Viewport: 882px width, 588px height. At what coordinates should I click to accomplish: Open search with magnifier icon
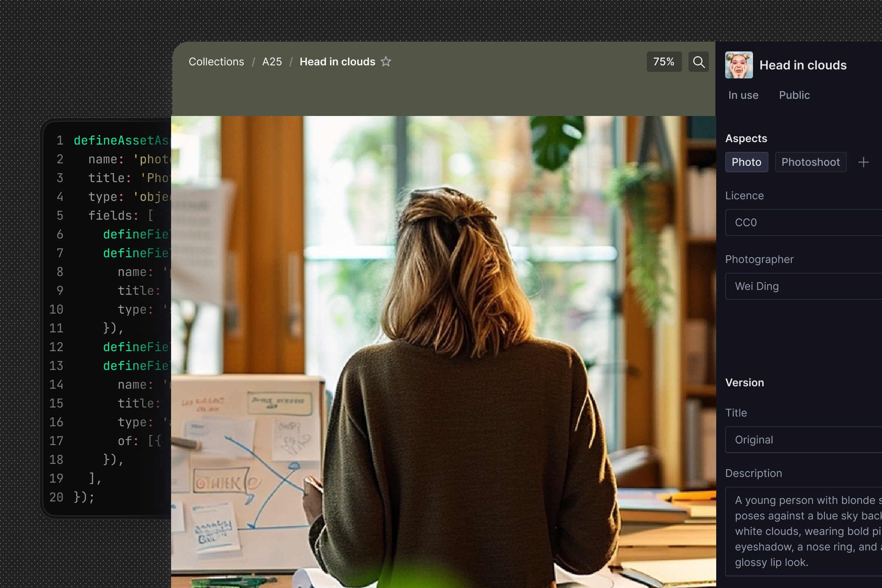(699, 62)
